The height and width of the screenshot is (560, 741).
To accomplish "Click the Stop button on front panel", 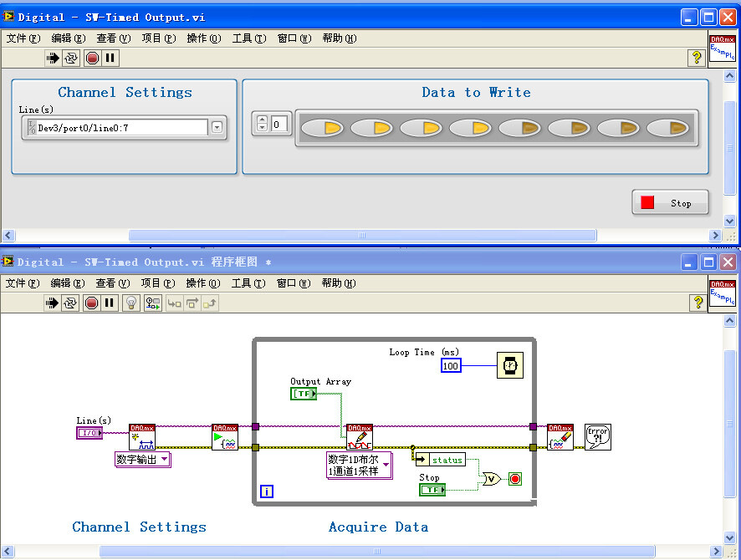I will coord(670,203).
